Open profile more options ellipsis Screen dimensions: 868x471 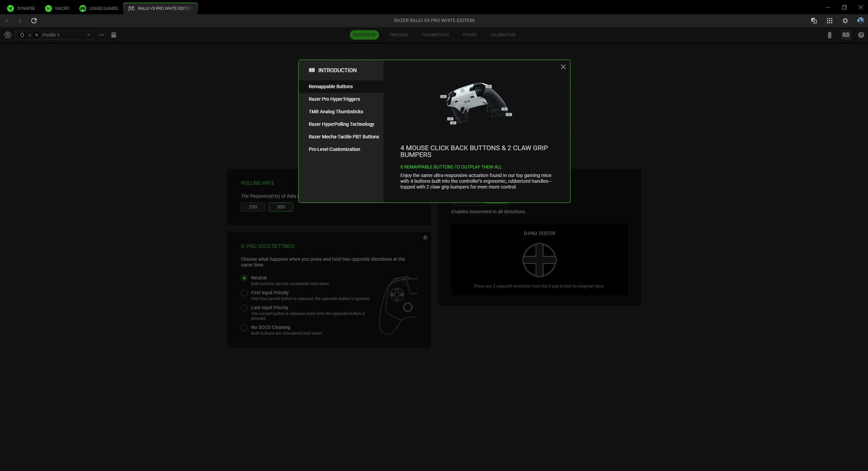[101, 35]
